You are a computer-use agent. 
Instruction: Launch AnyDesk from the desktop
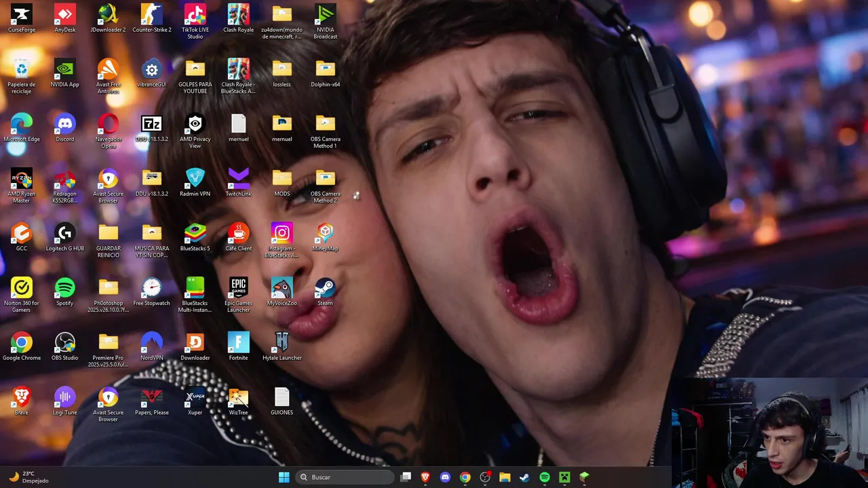point(65,18)
